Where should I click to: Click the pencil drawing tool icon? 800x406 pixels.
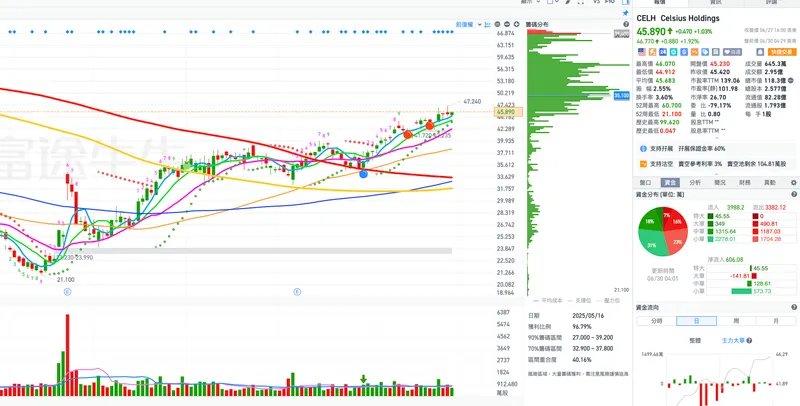click(x=567, y=2)
